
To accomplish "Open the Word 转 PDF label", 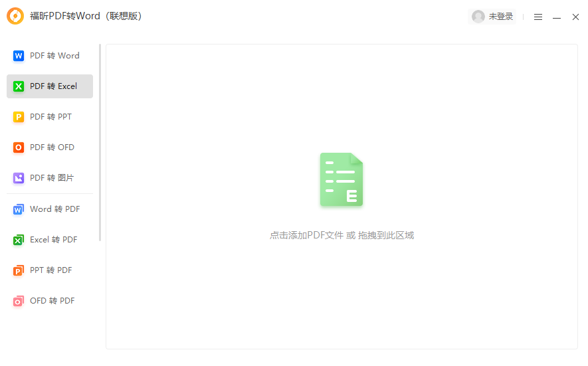I will tap(55, 209).
